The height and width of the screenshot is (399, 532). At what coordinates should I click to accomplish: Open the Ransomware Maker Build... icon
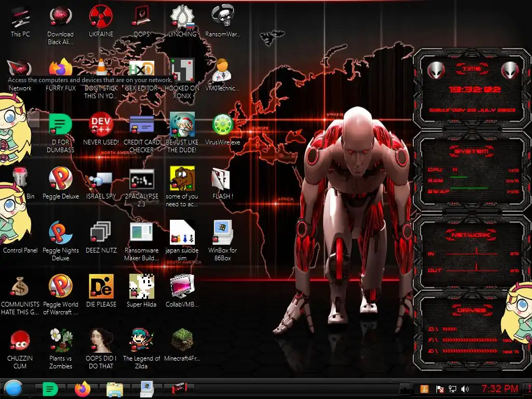(141, 241)
